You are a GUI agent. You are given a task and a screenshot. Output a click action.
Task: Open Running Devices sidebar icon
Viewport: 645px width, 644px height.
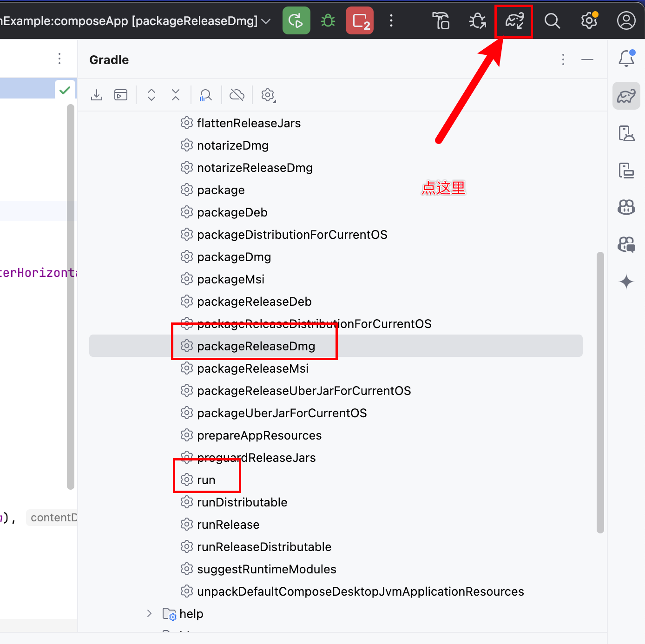[x=626, y=171]
